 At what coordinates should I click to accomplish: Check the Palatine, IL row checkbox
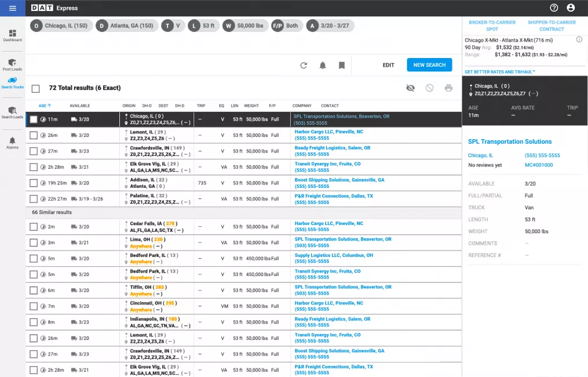[34, 199]
